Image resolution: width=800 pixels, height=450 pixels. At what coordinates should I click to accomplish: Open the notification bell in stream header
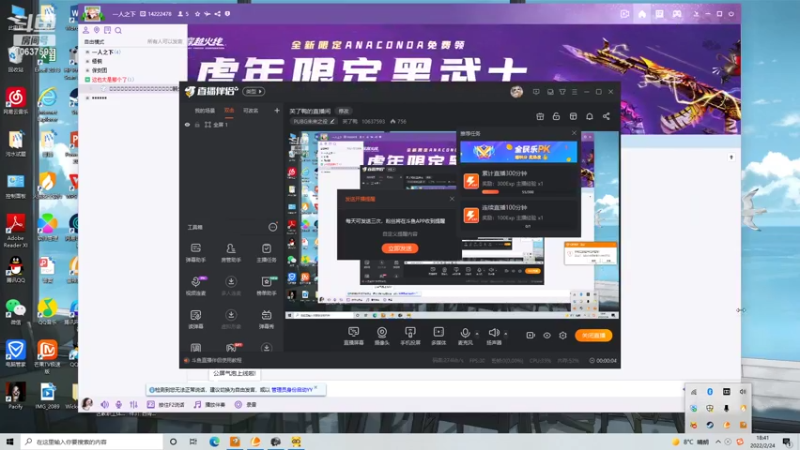pos(589,116)
